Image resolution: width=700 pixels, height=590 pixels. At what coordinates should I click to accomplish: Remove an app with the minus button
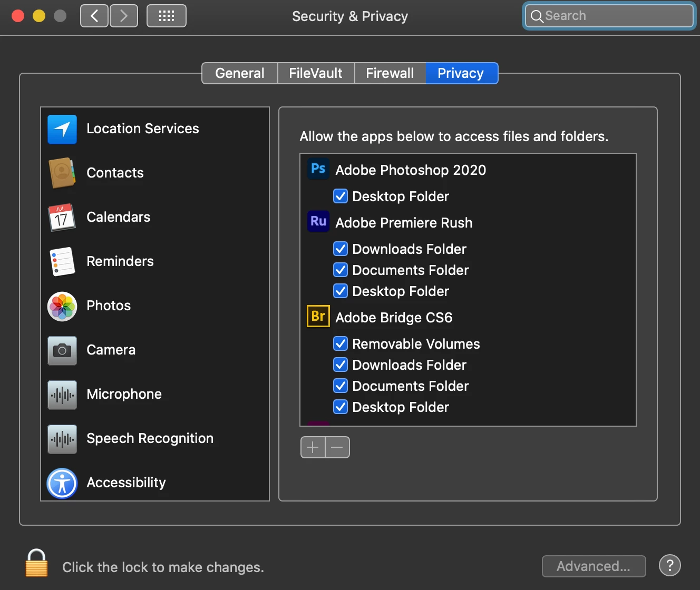(x=337, y=447)
